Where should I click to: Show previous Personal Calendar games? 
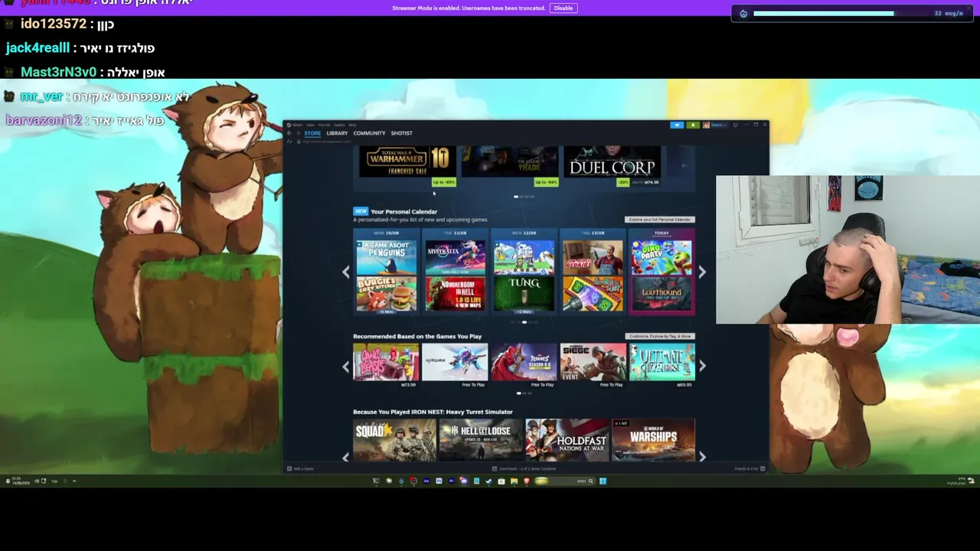click(x=345, y=272)
